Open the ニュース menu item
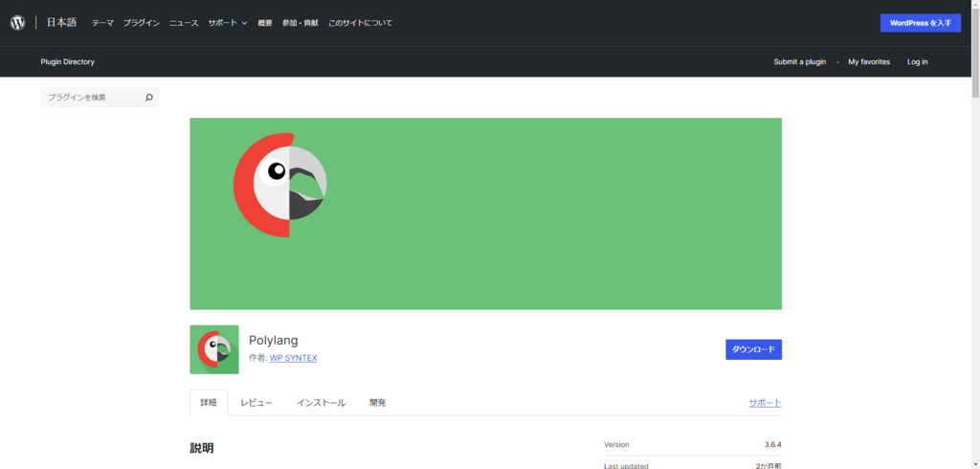980x469 pixels. 184,23
